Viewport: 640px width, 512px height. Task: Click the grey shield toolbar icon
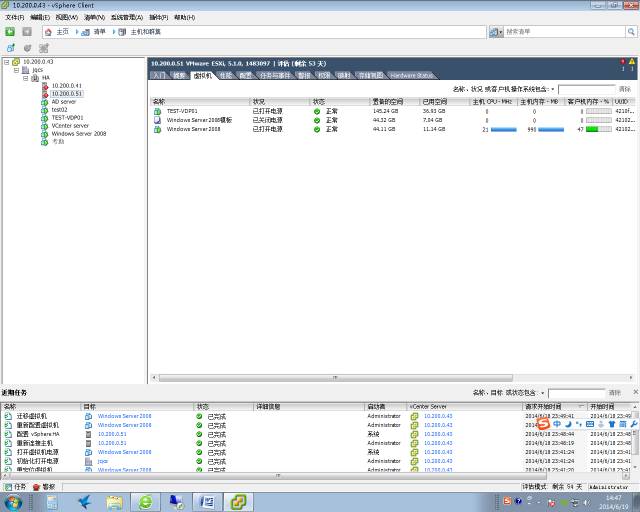click(x=27, y=48)
